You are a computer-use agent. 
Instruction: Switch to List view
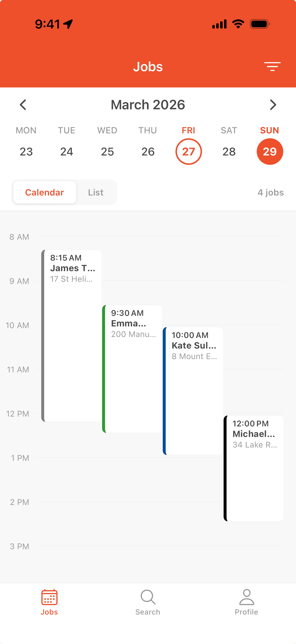pyautogui.click(x=96, y=192)
